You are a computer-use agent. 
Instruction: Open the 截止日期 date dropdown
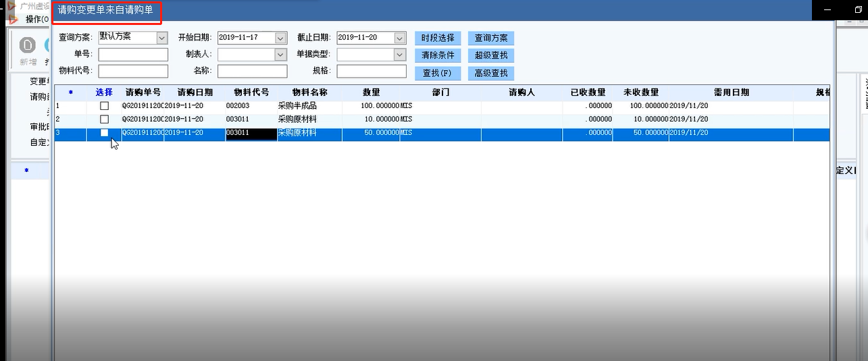400,38
